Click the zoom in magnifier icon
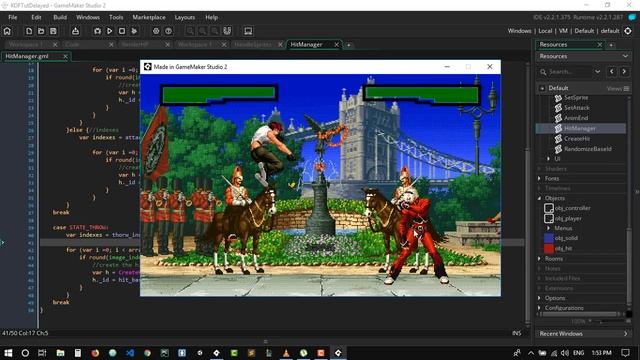640x360 pixels. pos(202,31)
